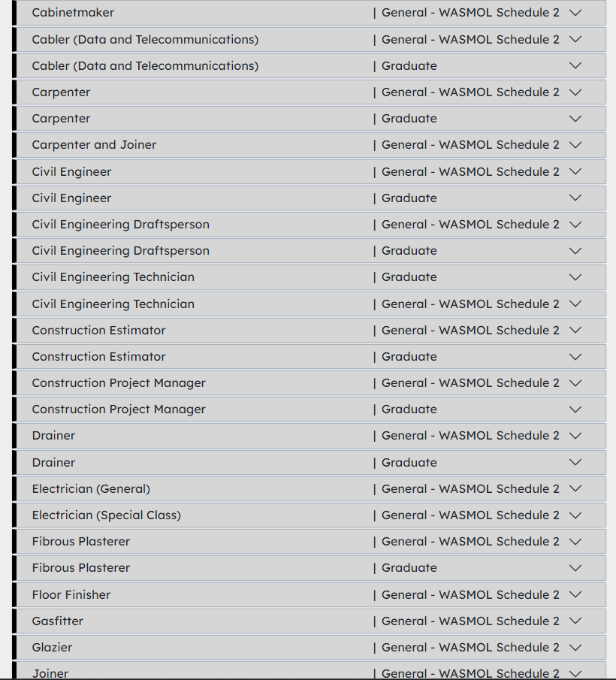Expand Carpenter and Joiner accordion
The height and width of the screenshot is (680, 616).
tap(575, 145)
